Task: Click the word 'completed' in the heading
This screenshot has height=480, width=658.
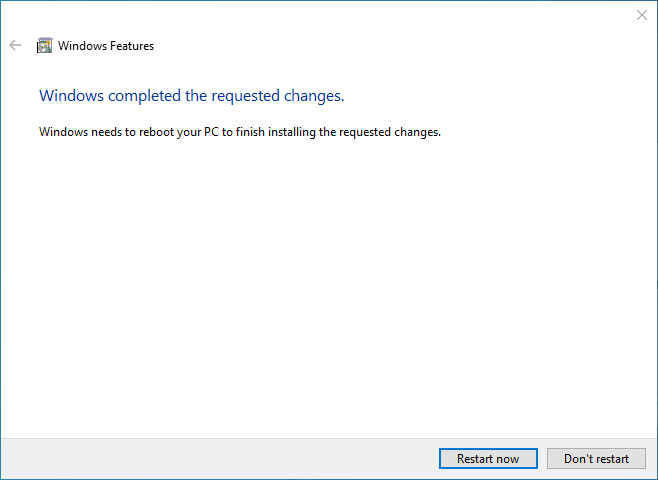Action: coord(145,97)
